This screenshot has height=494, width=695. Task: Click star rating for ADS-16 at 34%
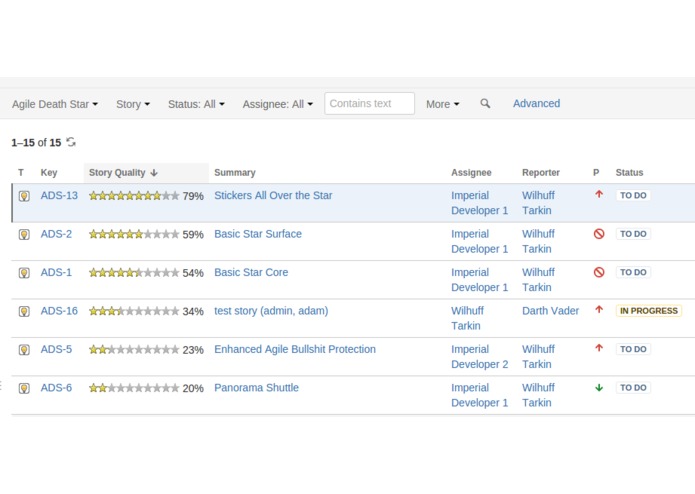[134, 311]
